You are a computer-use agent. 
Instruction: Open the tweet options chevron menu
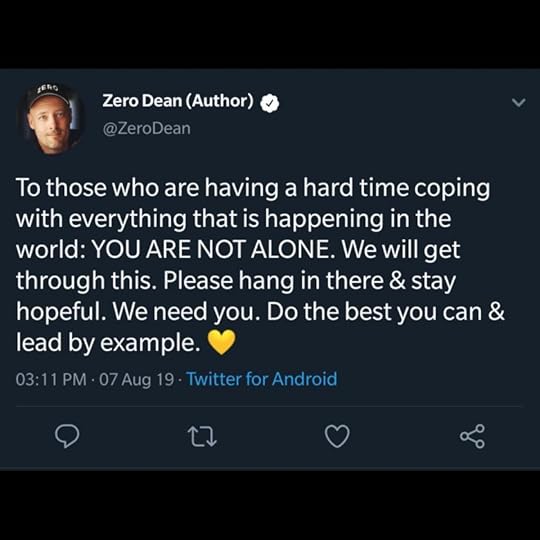[x=518, y=103]
